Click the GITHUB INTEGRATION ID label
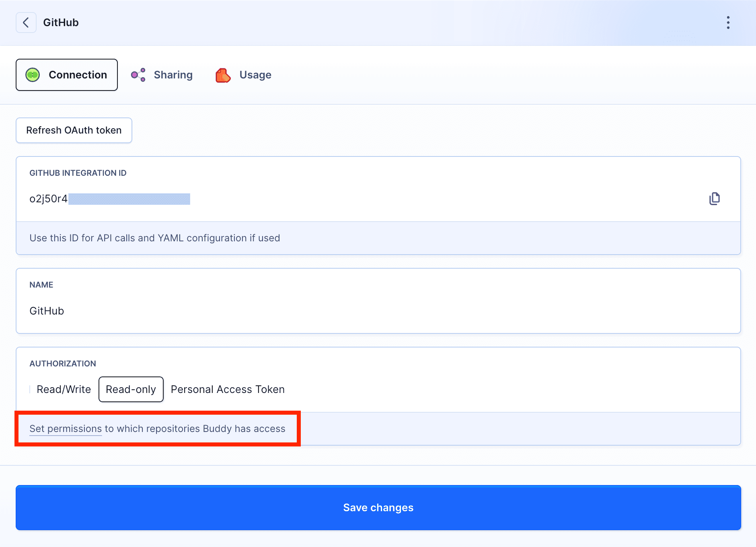Viewport: 756px width, 547px height. 78,173
